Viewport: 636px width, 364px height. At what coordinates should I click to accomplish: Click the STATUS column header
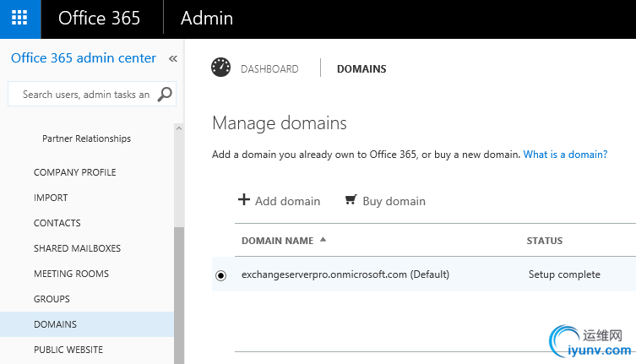click(x=544, y=241)
